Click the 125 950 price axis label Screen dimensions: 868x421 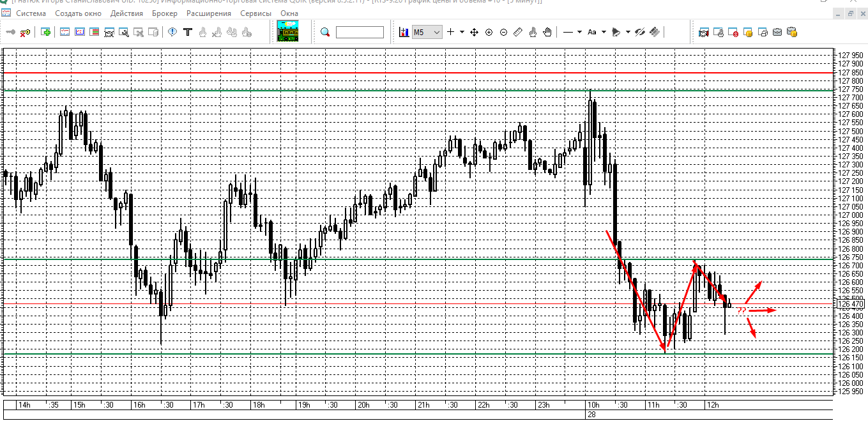tap(850, 391)
